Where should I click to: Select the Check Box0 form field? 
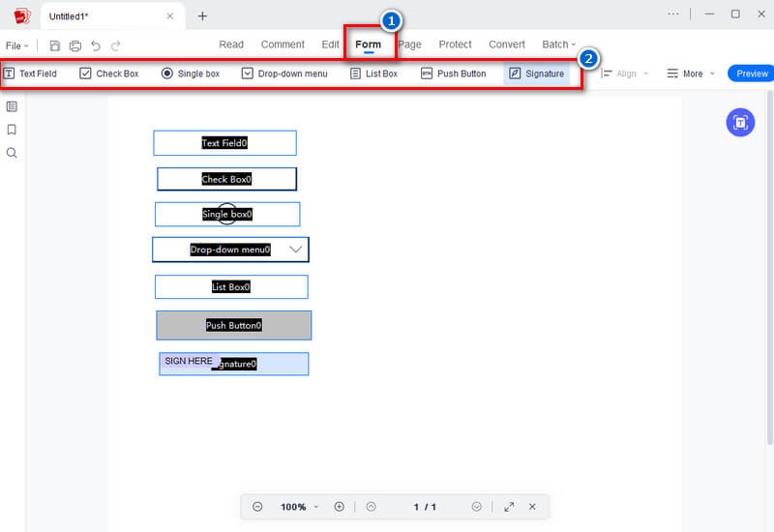[x=227, y=179]
